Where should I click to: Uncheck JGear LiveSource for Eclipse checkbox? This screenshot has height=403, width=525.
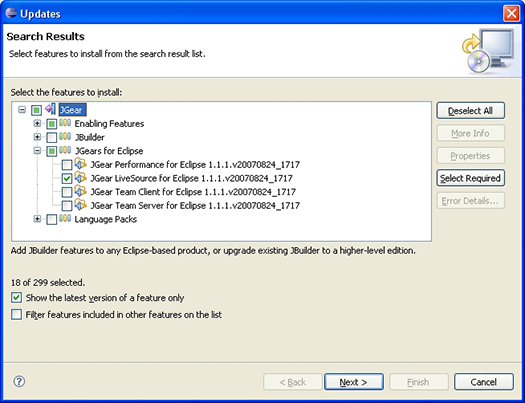tap(67, 178)
